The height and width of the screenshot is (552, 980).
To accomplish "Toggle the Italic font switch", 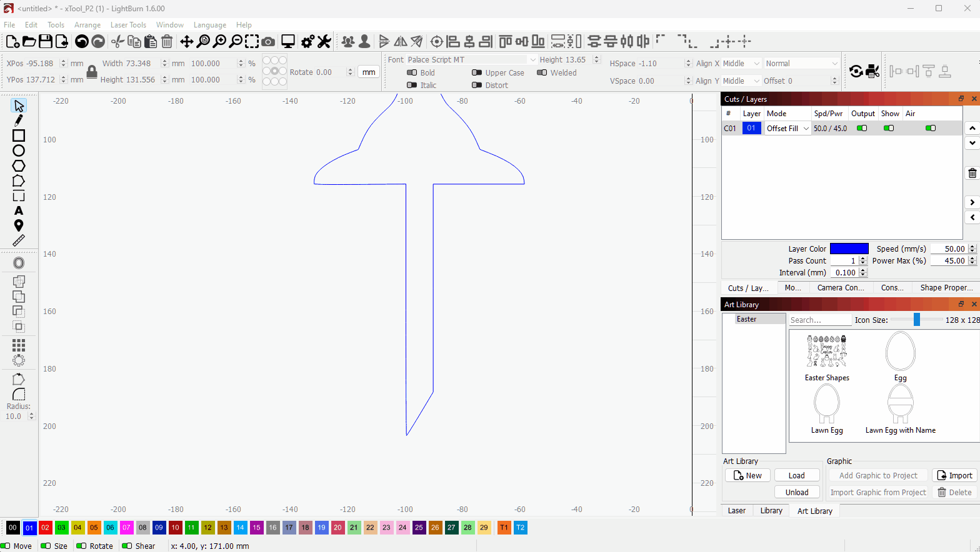I will (412, 86).
